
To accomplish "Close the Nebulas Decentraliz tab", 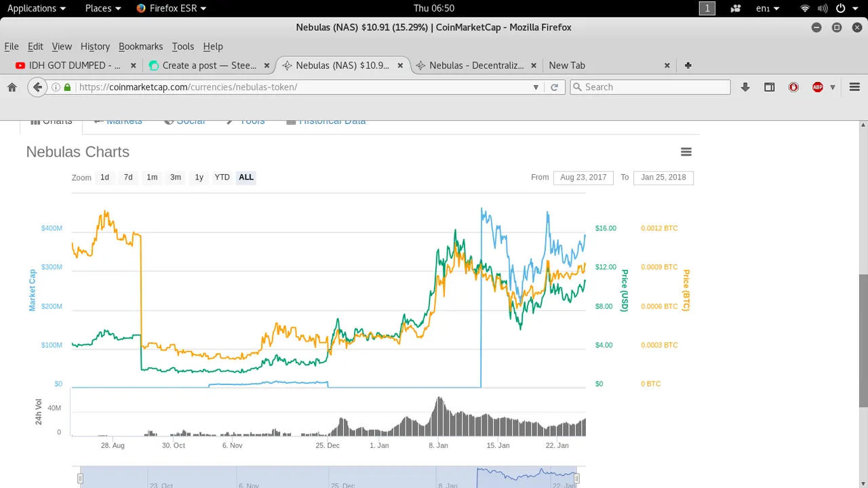I will (534, 66).
